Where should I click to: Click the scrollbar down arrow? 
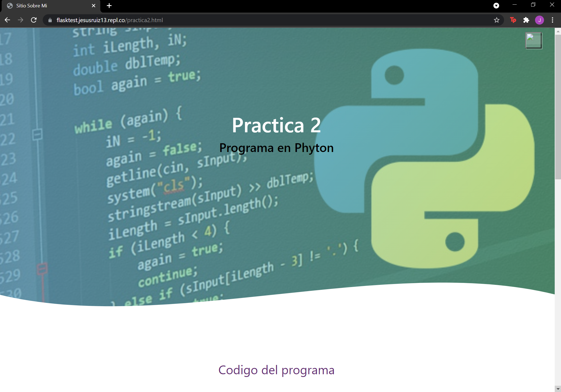click(558, 389)
